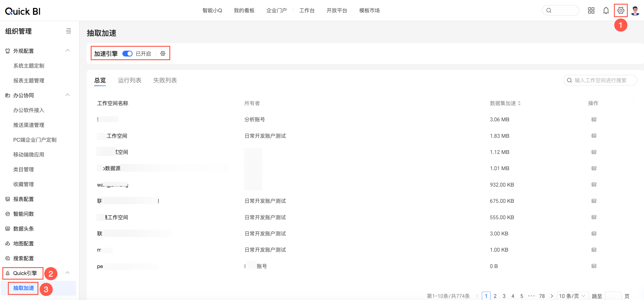The width and height of the screenshot is (644, 300).
Task: Open 搜索配置 in sidebar
Action: click(24, 258)
